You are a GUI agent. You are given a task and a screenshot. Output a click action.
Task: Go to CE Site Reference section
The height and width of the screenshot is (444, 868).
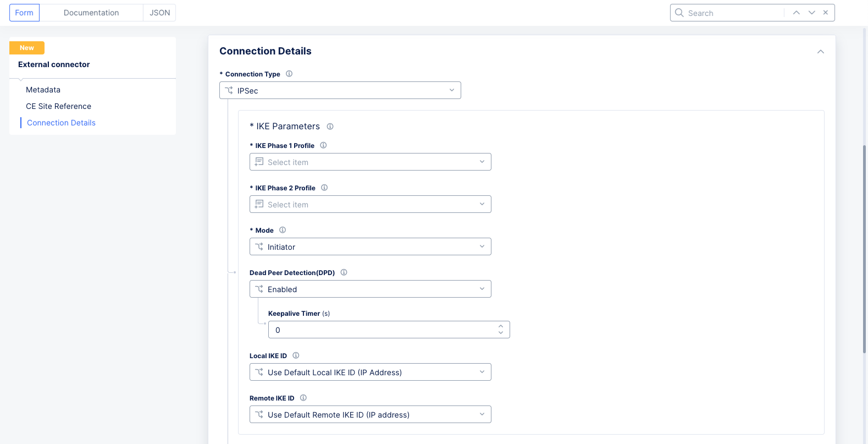pos(58,106)
